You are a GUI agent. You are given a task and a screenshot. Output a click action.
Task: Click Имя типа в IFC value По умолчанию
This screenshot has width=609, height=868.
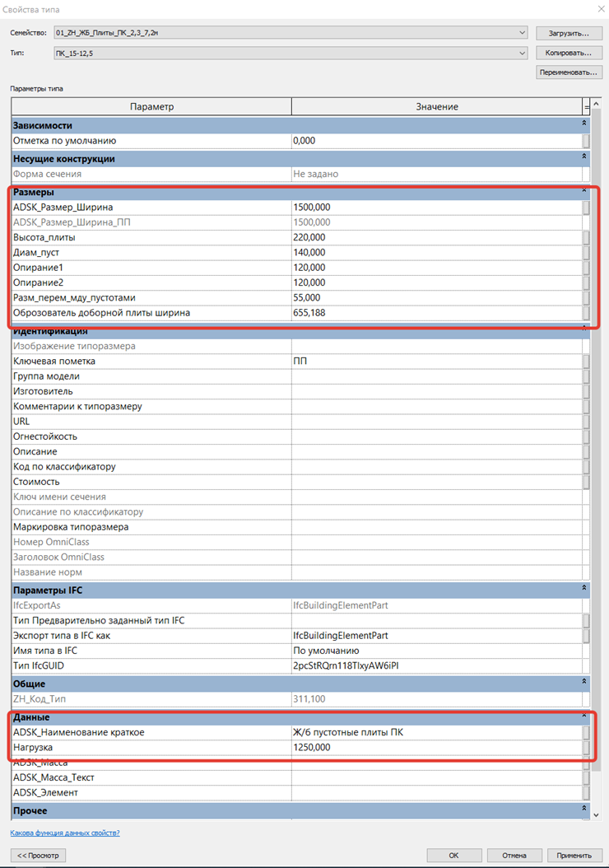(x=437, y=651)
